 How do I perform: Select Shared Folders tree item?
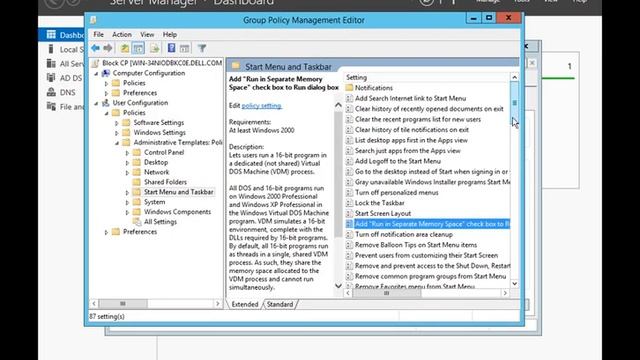pos(165,182)
